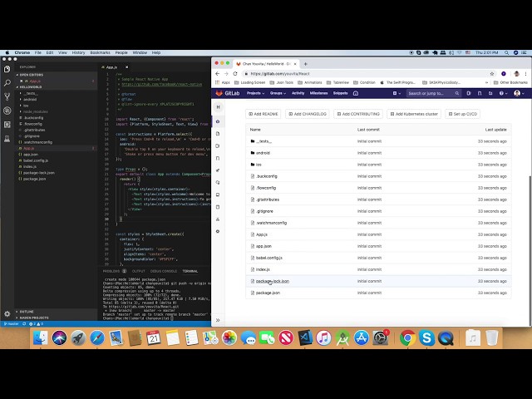532x399 pixels.
Task: Open the GitLab help dropdown
Action: point(502,93)
